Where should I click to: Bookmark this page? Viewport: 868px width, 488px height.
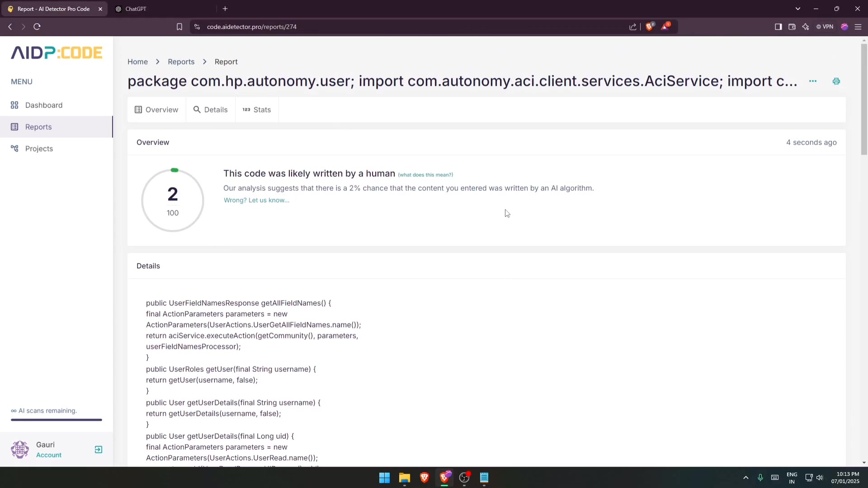point(179,27)
